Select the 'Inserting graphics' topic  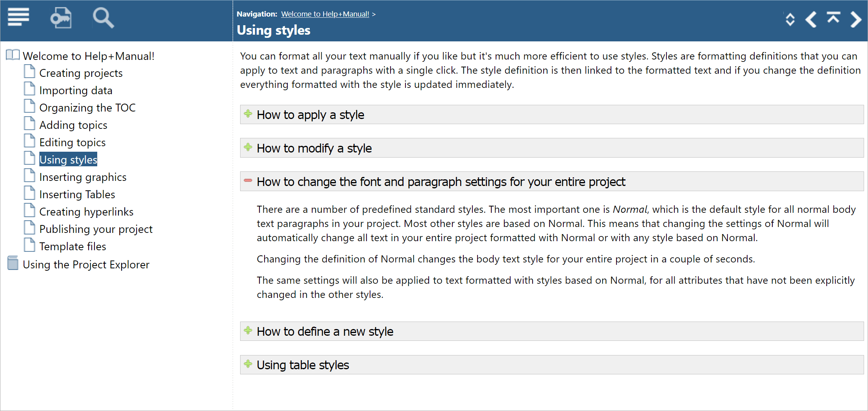[x=83, y=177]
